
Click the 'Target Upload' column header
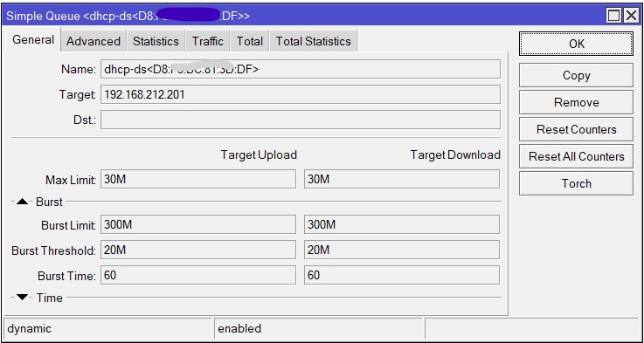(259, 155)
